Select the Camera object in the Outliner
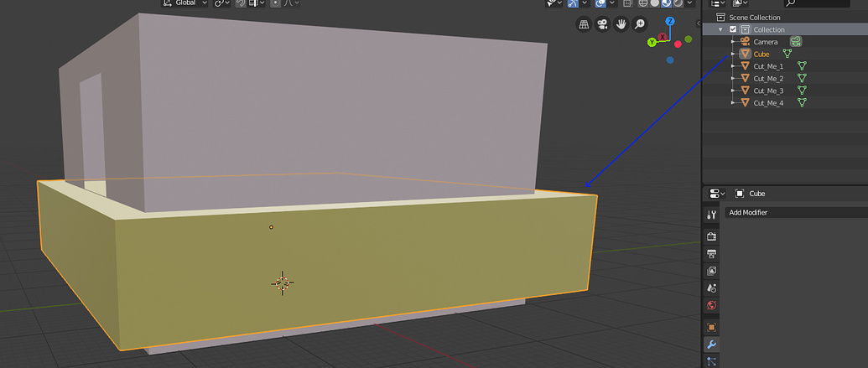This screenshot has width=868, height=368. [x=766, y=42]
